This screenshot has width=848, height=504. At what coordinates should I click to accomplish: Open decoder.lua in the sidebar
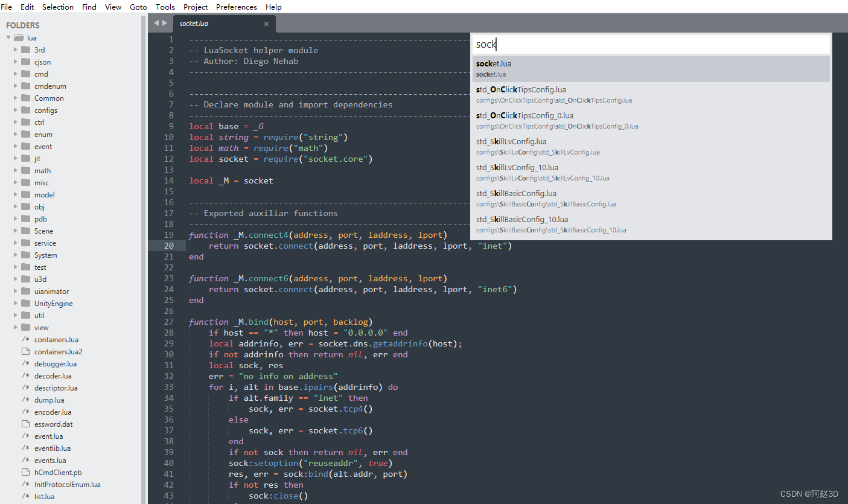tap(53, 375)
